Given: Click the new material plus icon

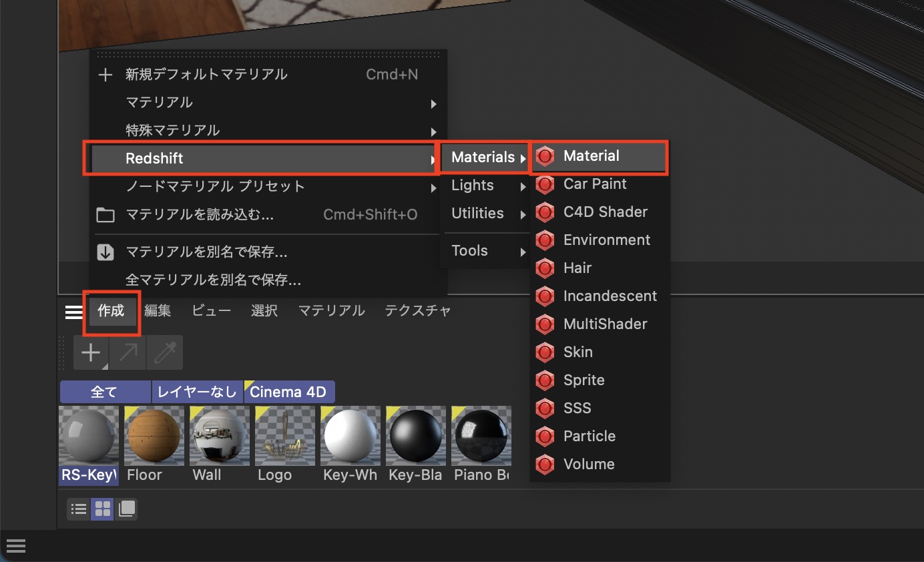Looking at the screenshot, I should 91,352.
